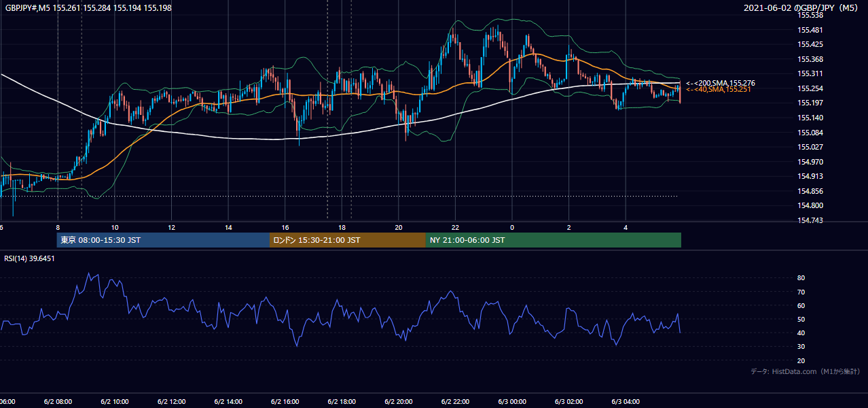This screenshot has width=868, height=408.
Task: Click RSI level 70 on axis
Action: tap(801, 292)
